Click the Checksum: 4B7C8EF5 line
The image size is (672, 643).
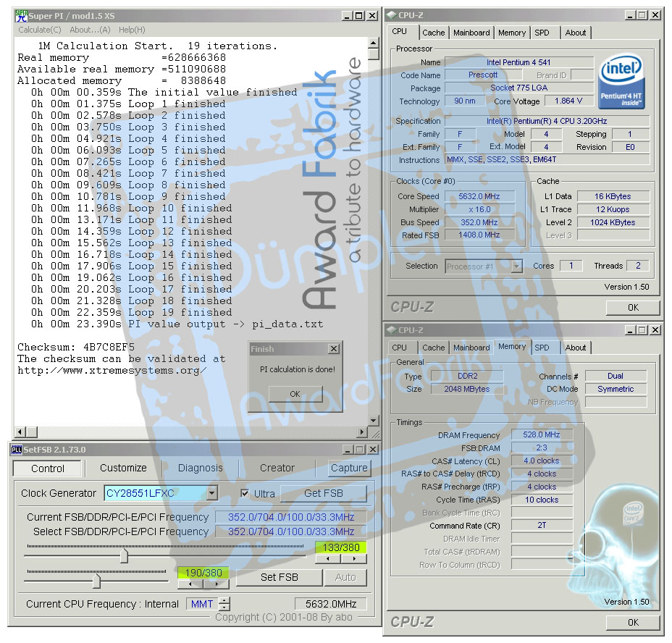[x=76, y=348]
